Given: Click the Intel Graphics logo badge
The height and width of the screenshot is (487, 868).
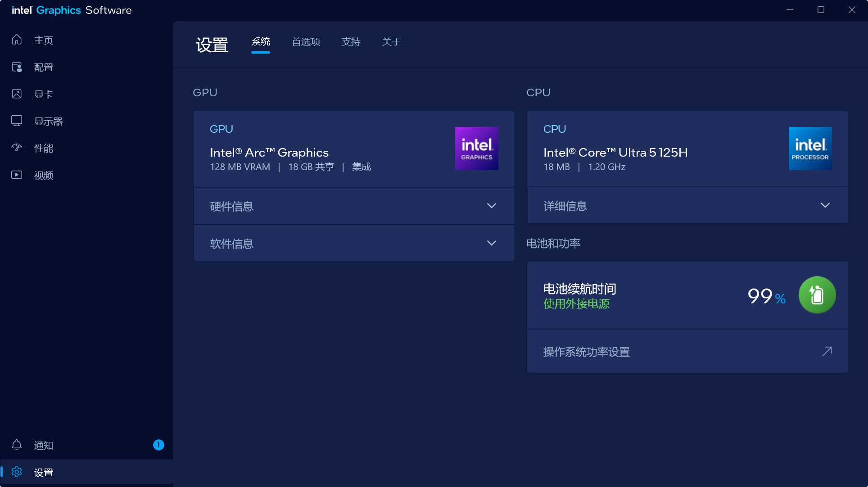Looking at the screenshot, I should pyautogui.click(x=476, y=149).
